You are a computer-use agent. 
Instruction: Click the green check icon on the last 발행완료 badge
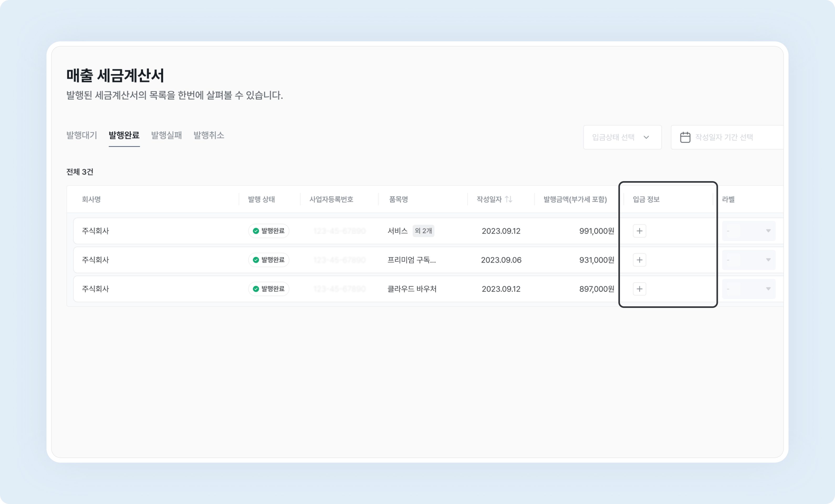pos(256,289)
